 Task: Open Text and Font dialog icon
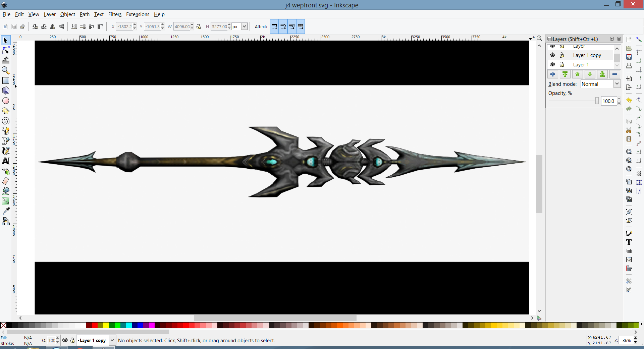point(629,242)
